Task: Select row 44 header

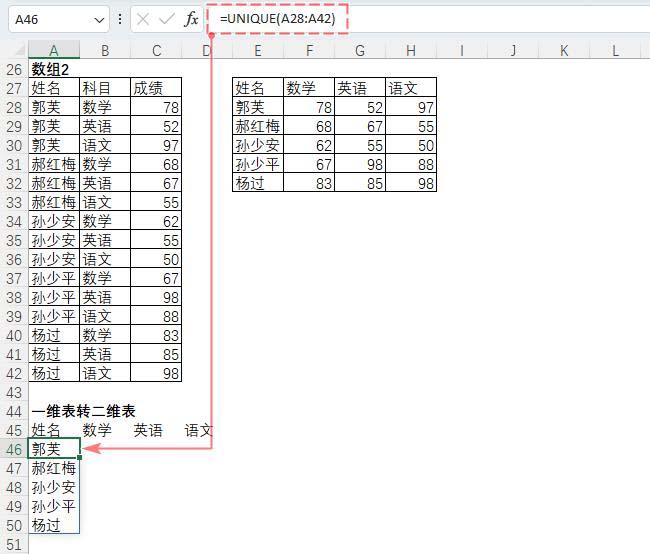Action: tap(14, 412)
